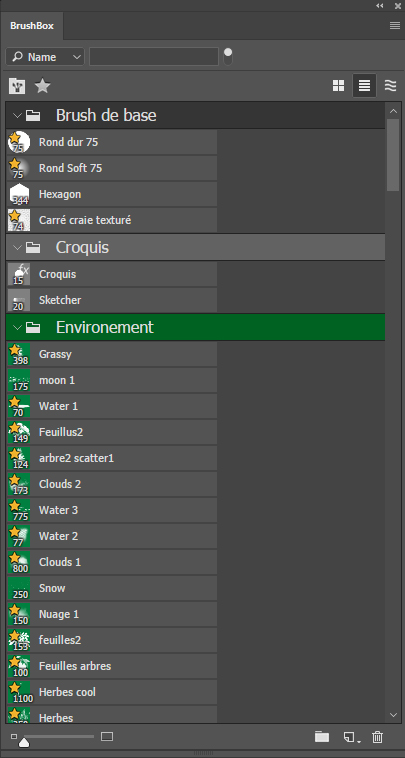Viewport: 405px width, 758px height.
Task: Select the Sketcher brush thumbnail
Action: [x=19, y=300]
